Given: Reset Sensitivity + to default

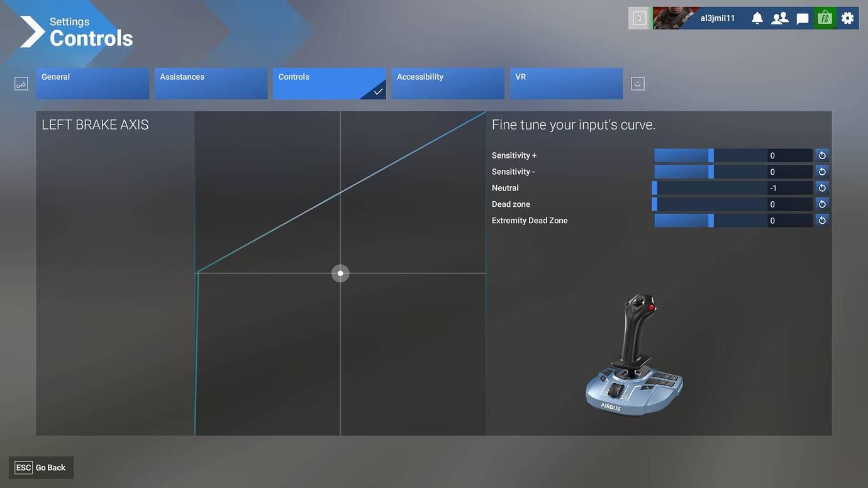Looking at the screenshot, I should [x=822, y=155].
